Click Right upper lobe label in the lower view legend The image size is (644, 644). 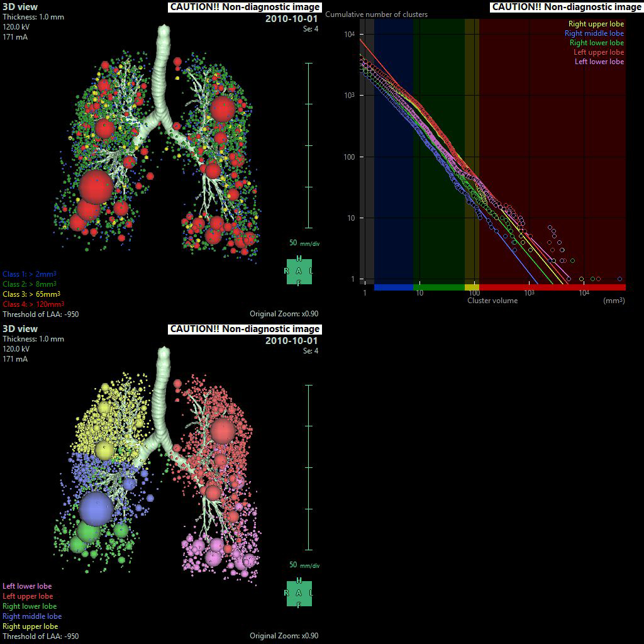(30, 626)
